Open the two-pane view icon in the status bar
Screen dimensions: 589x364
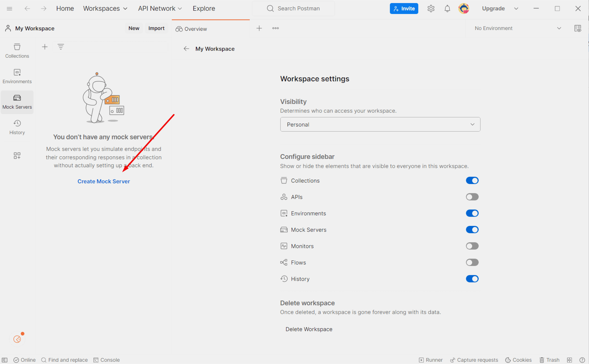click(x=569, y=360)
